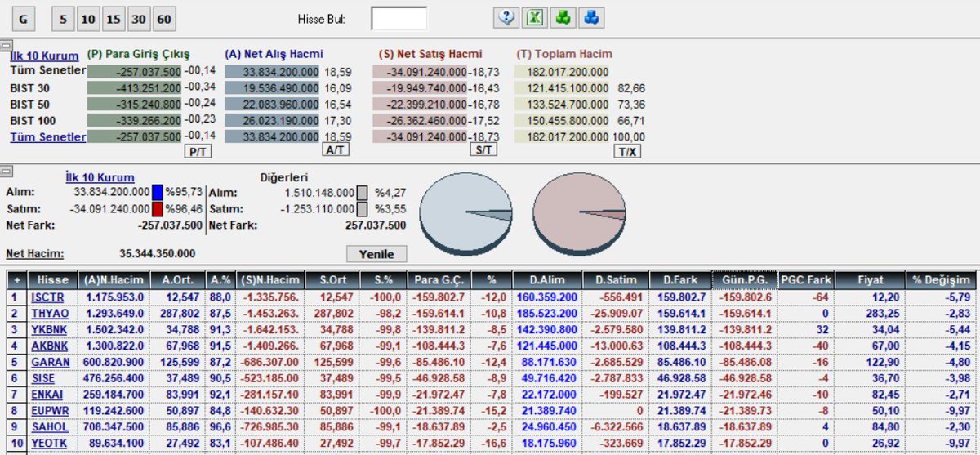
Task: Select the 5 minute period button
Action: tap(63, 18)
